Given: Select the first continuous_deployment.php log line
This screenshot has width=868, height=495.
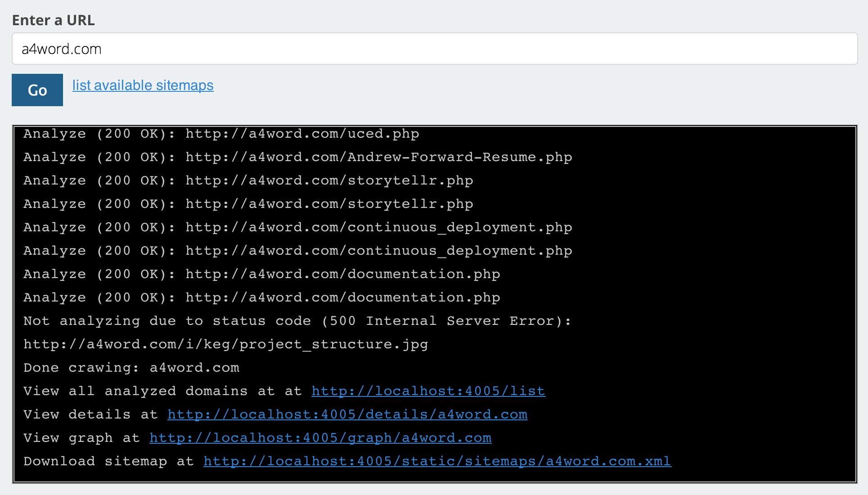Looking at the screenshot, I should [298, 227].
